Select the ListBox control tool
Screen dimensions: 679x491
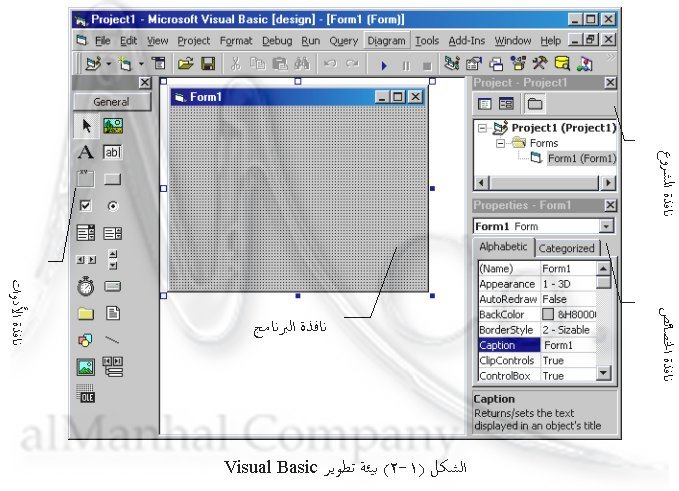(x=113, y=233)
